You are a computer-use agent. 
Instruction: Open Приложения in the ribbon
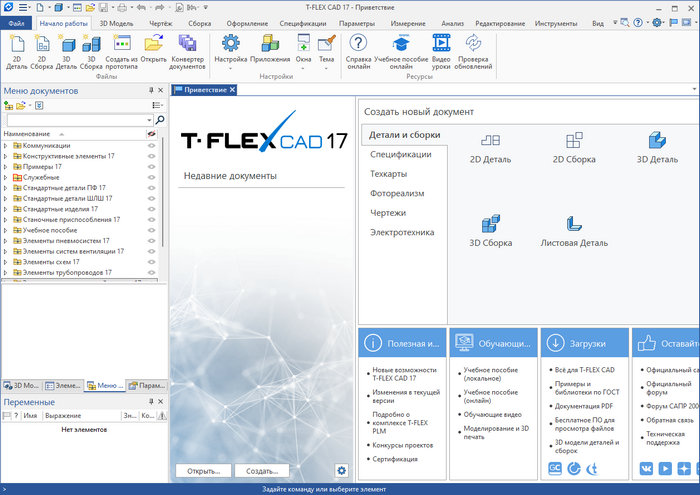click(270, 49)
